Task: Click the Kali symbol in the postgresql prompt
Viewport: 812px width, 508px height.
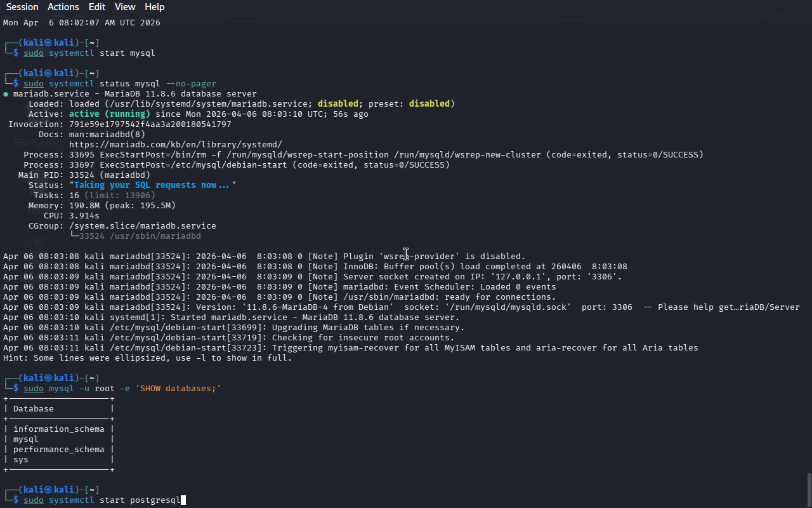Action: (x=48, y=490)
